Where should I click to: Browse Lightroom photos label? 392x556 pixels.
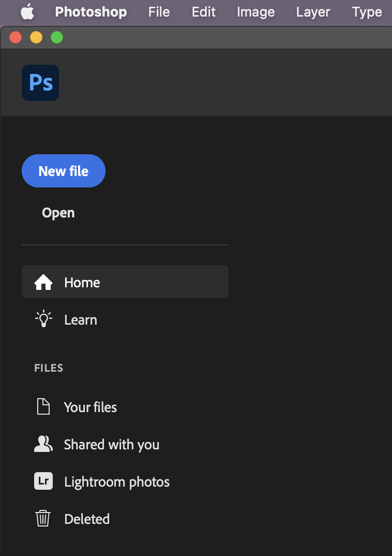tap(117, 482)
